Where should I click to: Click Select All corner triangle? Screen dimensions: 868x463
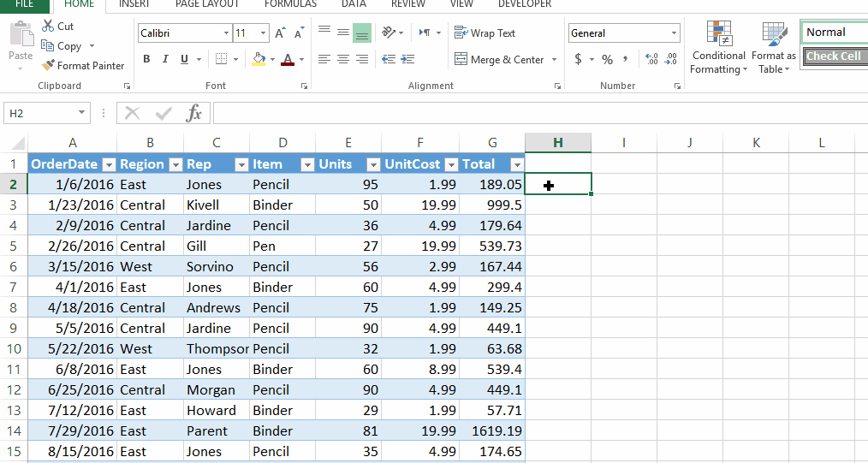tap(17, 144)
